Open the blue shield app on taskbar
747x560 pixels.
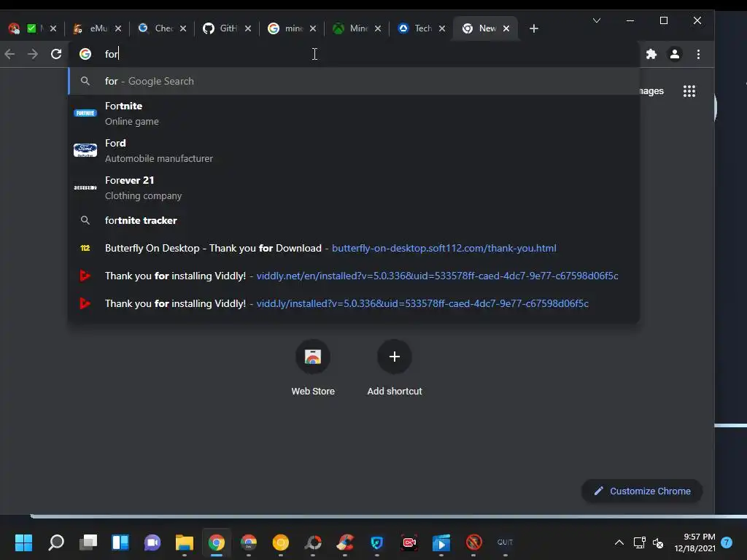[377, 542]
